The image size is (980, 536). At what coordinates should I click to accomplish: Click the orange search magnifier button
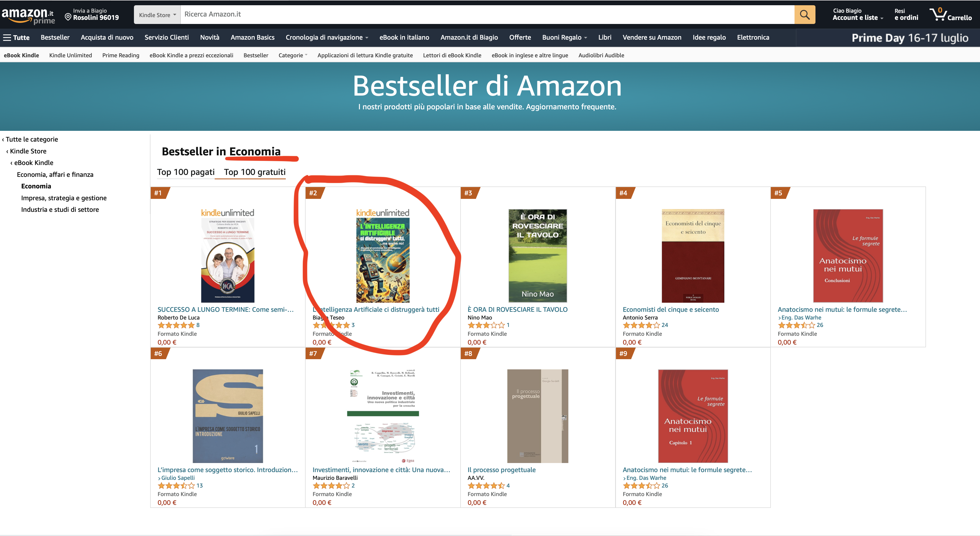(x=804, y=14)
